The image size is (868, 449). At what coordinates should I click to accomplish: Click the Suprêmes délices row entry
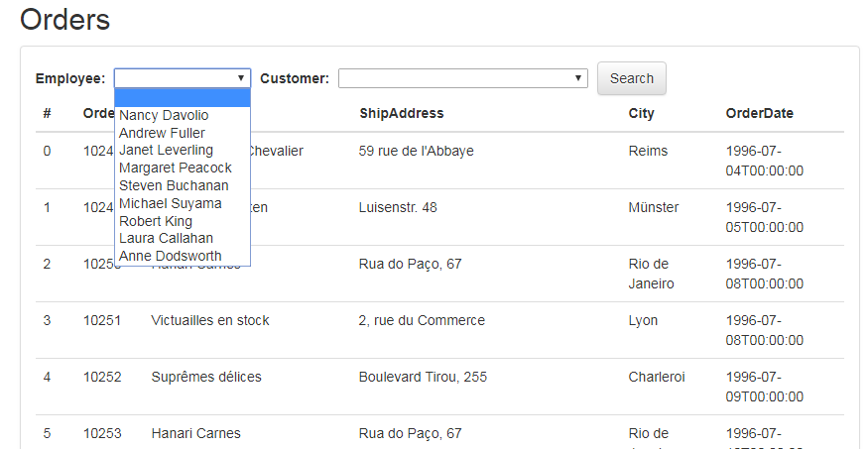pyautogui.click(x=205, y=377)
